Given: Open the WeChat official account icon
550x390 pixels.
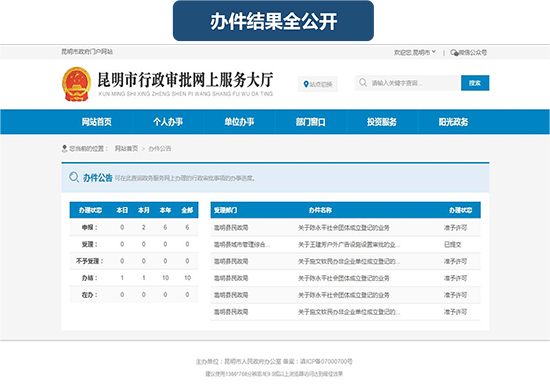Looking at the screenshot, I should 454,53.
